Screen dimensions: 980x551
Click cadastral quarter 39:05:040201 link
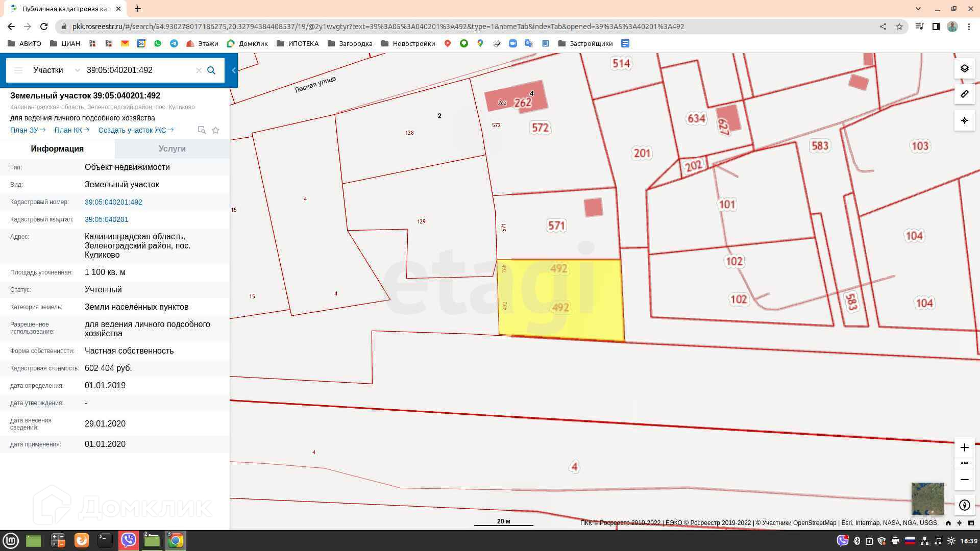click(x=106, y=219)
